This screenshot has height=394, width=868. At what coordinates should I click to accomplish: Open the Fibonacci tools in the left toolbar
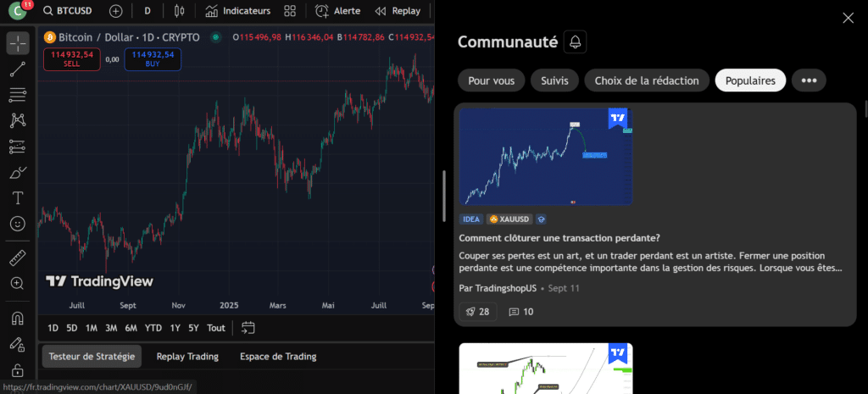[18, 95]
